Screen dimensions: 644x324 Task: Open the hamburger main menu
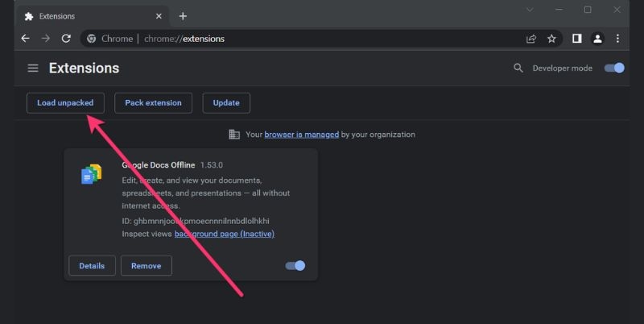tap(33, 69)
